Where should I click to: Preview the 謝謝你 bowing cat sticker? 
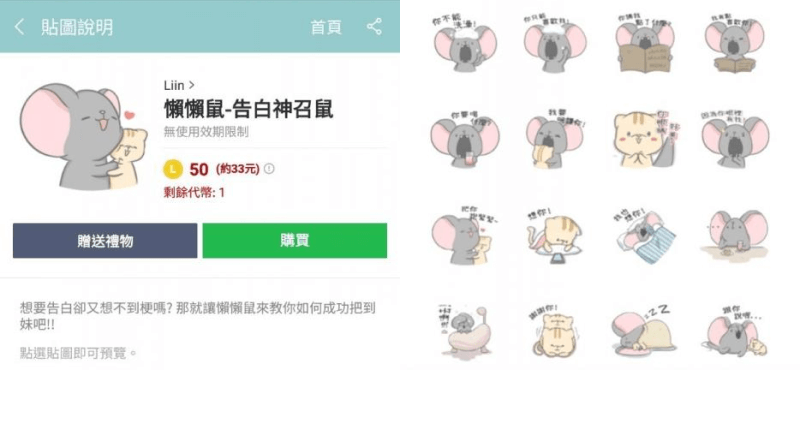[554, 330]
